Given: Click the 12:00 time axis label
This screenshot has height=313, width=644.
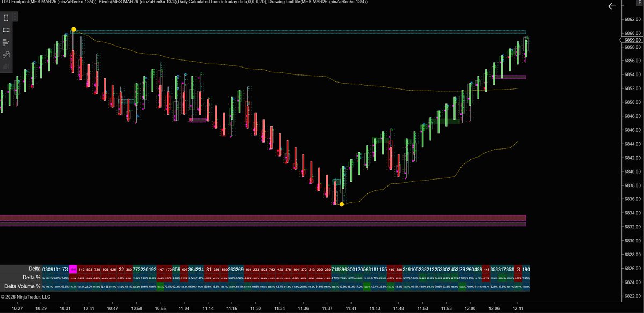Looking at the screenshot, I should pyautogui.click(x=470, y=309).
